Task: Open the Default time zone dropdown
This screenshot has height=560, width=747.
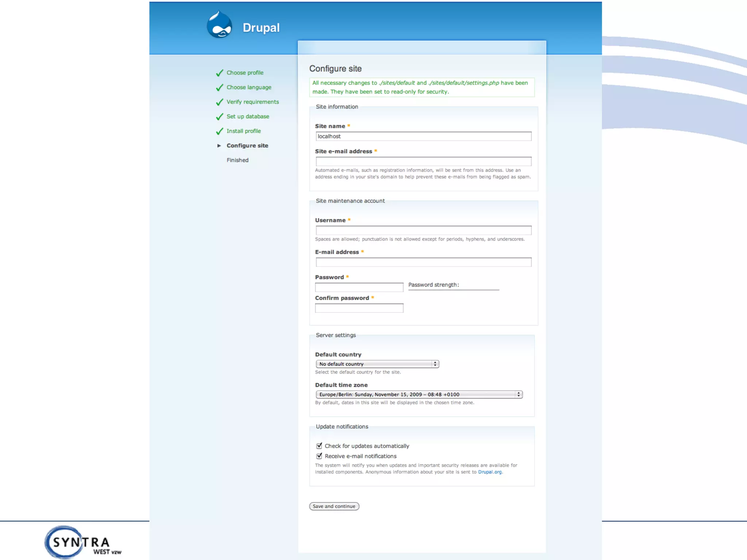Action: pos(419,394)
